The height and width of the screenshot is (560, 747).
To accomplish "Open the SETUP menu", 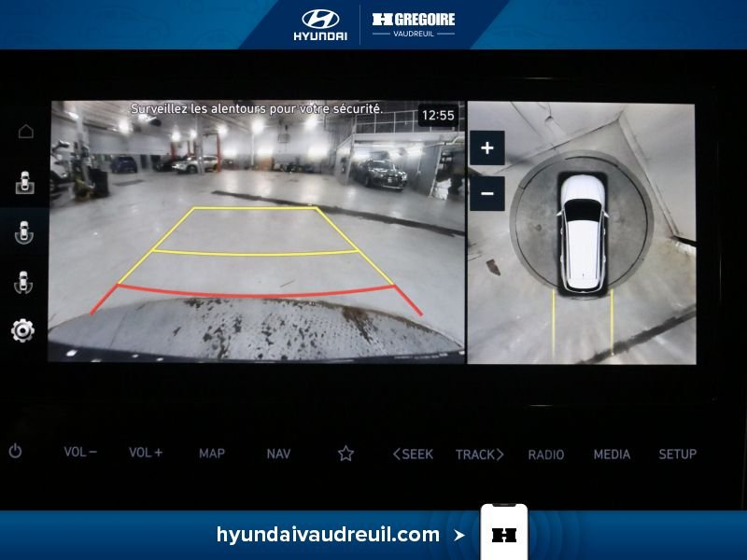I will [678, 455].
